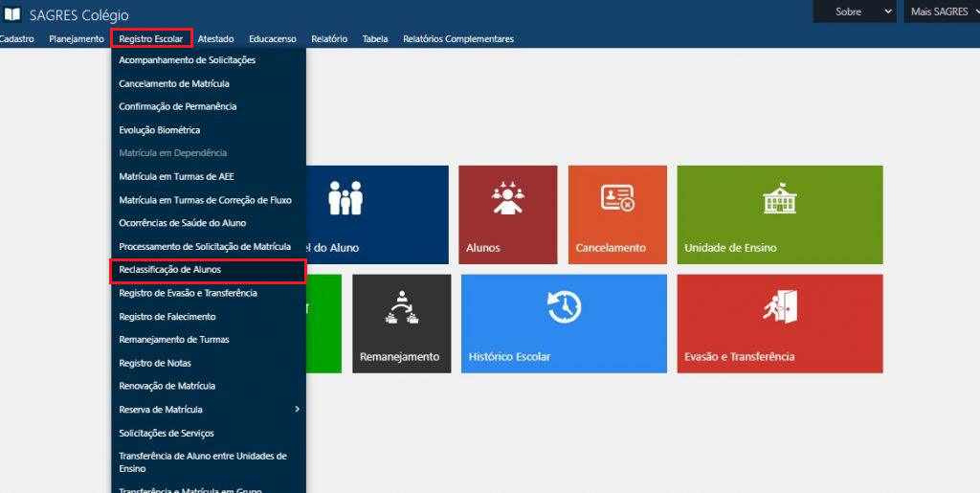
Task: Choose Cancelamento de Matrícula from the menu
Action: click(x=174, y=83)
